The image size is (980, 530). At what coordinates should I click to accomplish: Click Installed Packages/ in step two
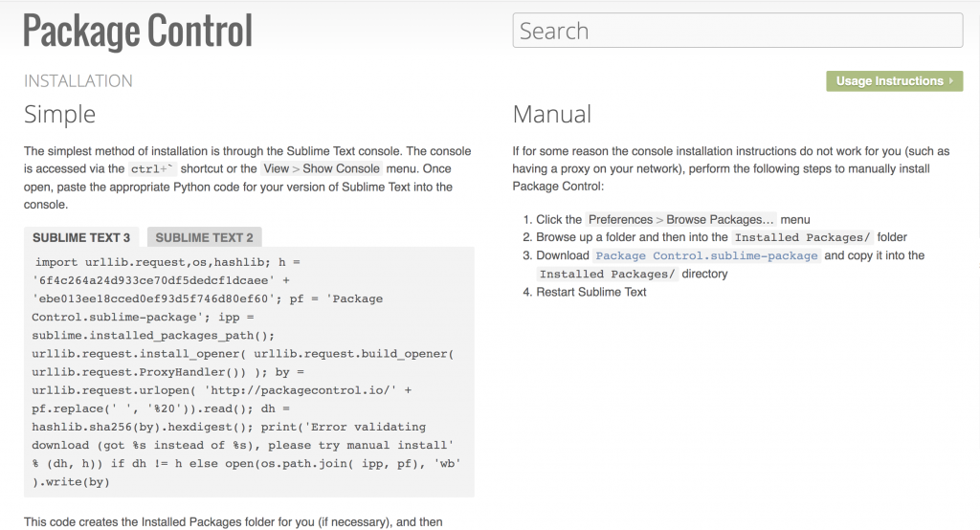(x=803, y=237)
